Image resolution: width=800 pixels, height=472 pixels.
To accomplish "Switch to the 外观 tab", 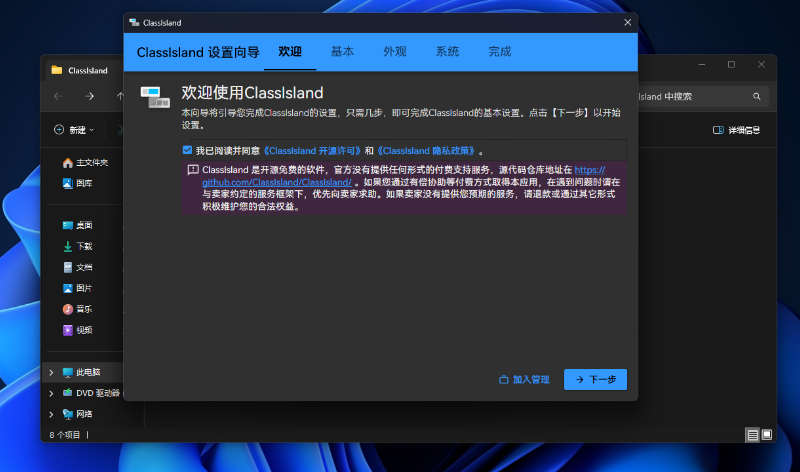I will click(395, 52).
